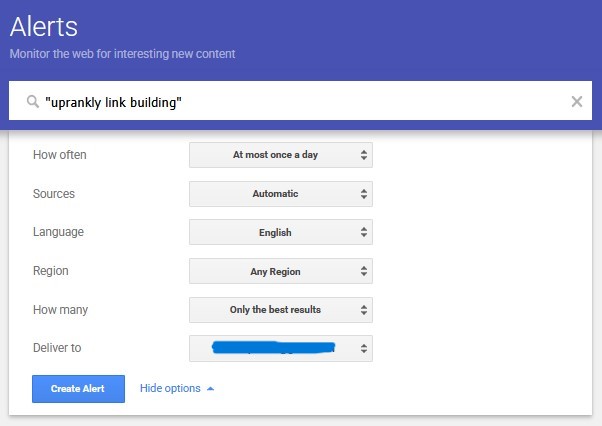
Task: Open the Sources dropdown set to Automatic
Action: [281, 194]
